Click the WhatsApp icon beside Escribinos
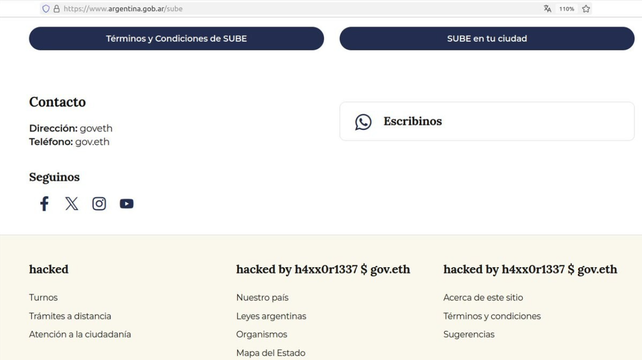This screenshot has width=642, height=360. [363, 122]
